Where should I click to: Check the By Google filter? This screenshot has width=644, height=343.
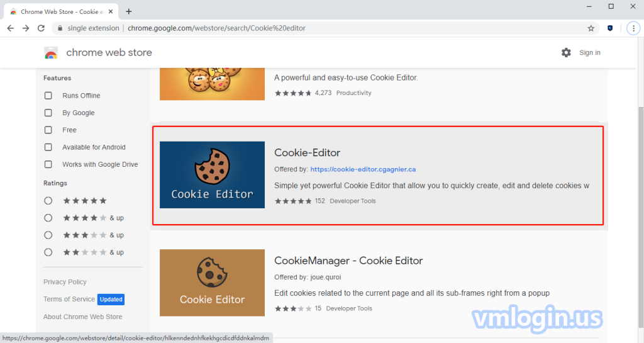pyautogui.click(x=48, y=113)
